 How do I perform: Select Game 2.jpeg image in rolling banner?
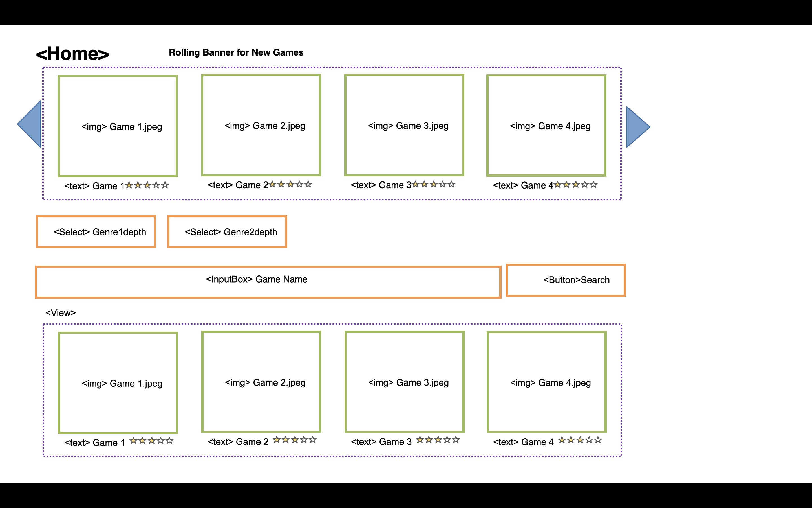click(261, 125)
